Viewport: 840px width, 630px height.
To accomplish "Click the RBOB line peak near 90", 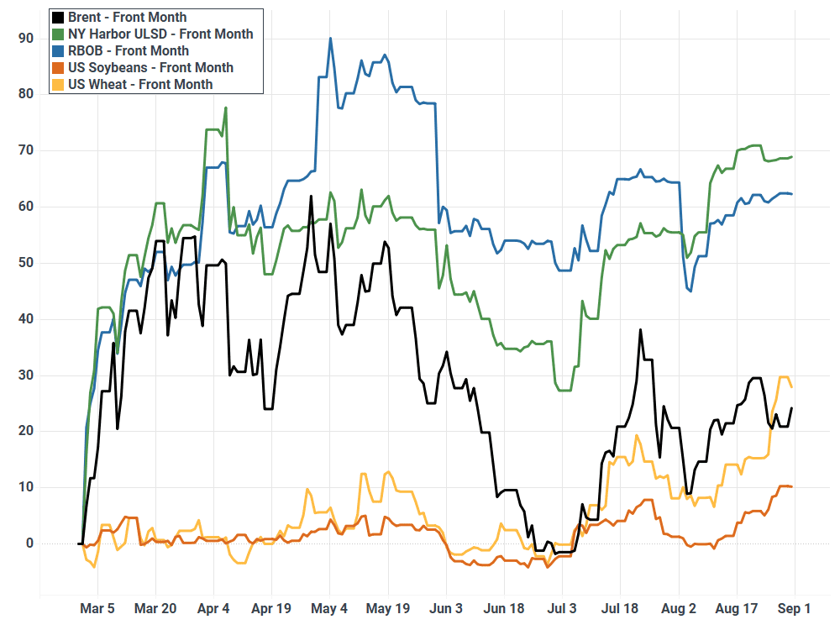I will coord(330,39).
